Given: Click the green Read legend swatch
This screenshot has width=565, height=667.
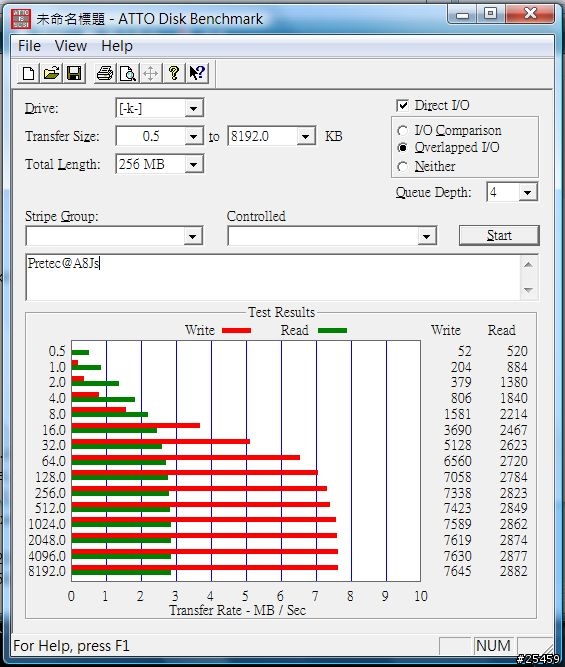Looking at the screenshot, I should tap(332, 331).
